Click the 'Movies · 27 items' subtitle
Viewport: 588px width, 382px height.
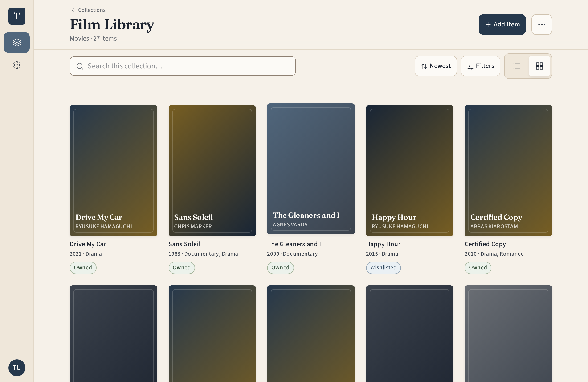click(93, 39)
